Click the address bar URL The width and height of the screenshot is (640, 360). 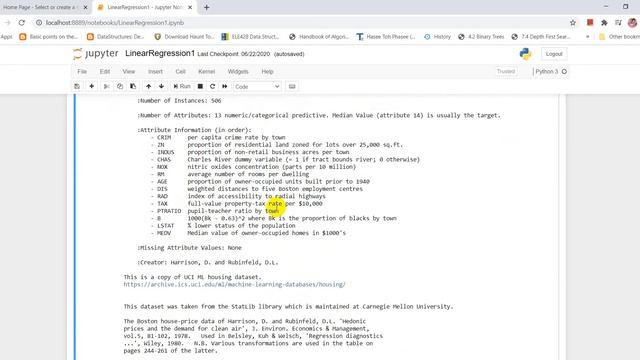coord(115,23)
